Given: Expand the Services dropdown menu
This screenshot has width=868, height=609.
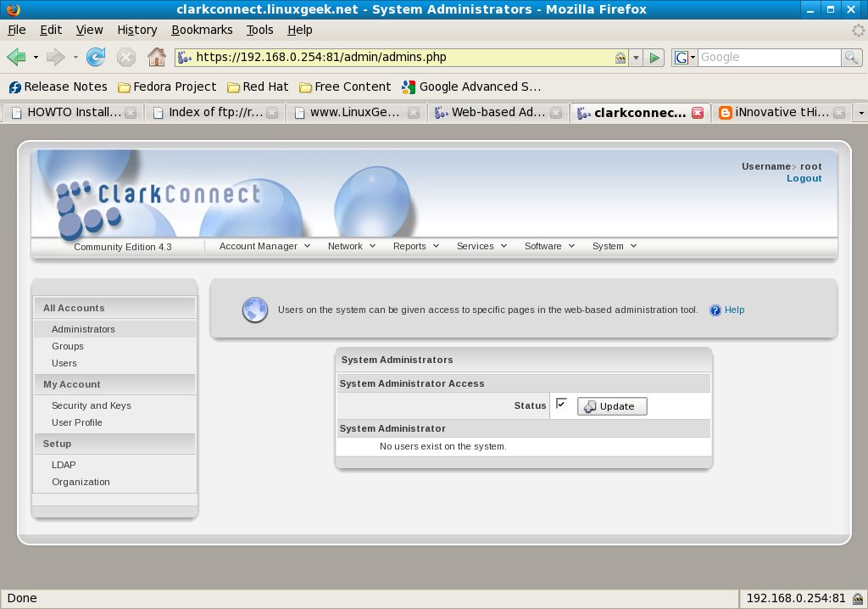Looking at the screenshot, I should click(481, 246).
